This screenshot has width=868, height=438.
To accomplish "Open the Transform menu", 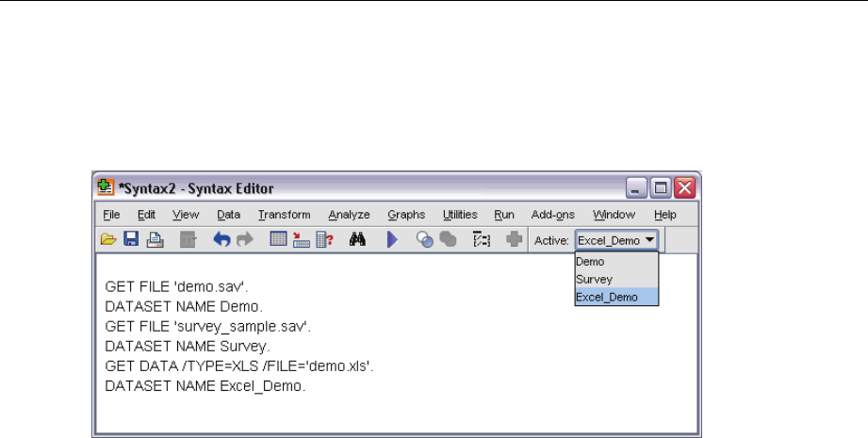I will (x=284, y=215).
